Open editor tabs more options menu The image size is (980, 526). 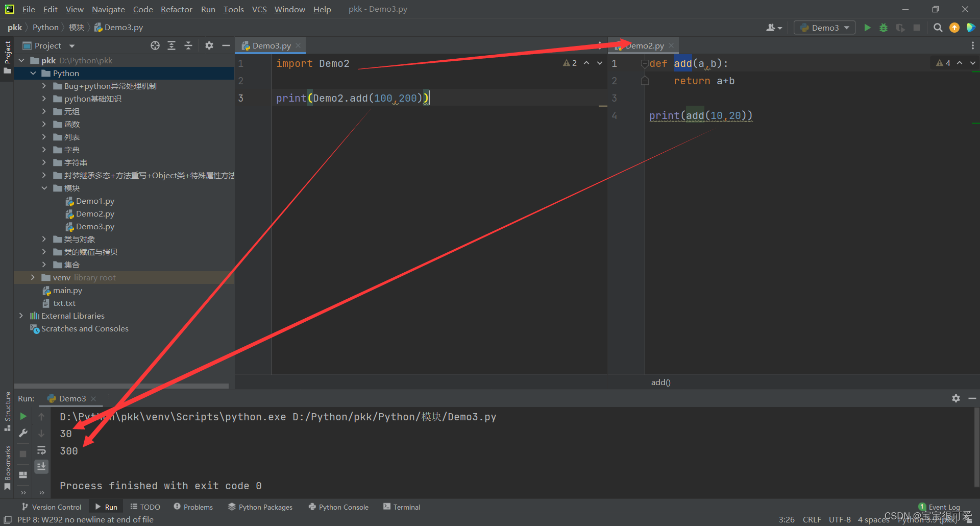(x=972, y=45)
